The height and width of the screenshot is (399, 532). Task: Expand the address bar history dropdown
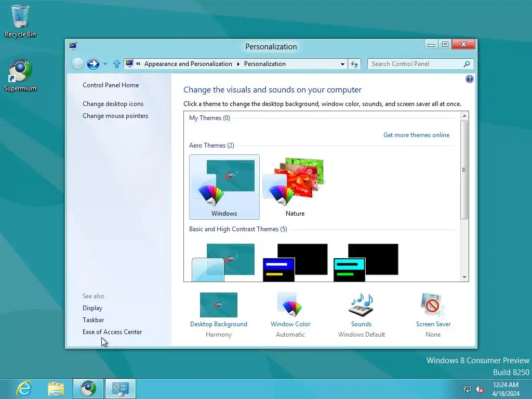tap(342, 64)
